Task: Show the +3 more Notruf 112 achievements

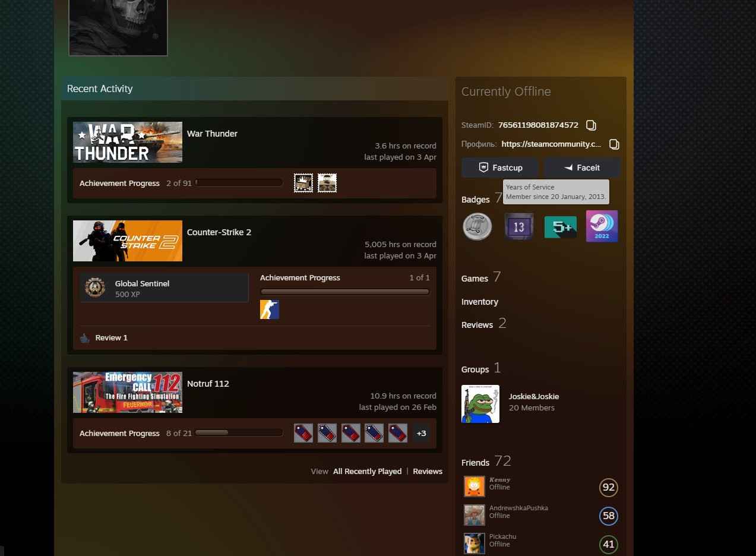Action: (421, 433)
